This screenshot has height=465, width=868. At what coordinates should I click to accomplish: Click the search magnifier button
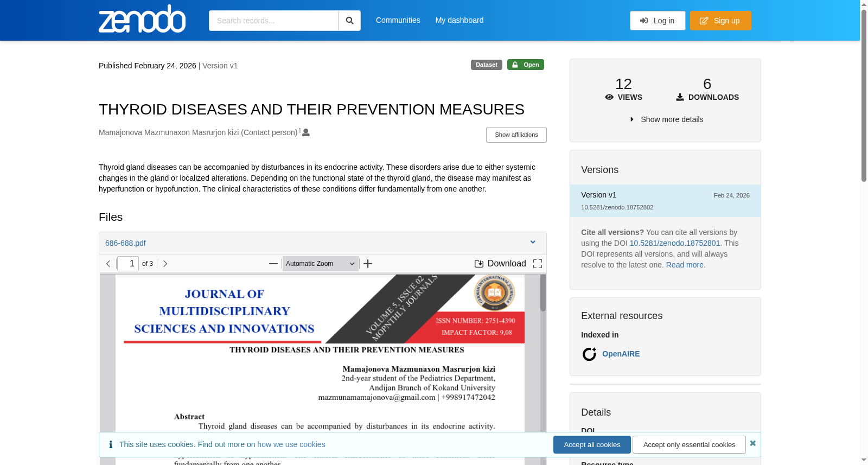coord(349,21)
